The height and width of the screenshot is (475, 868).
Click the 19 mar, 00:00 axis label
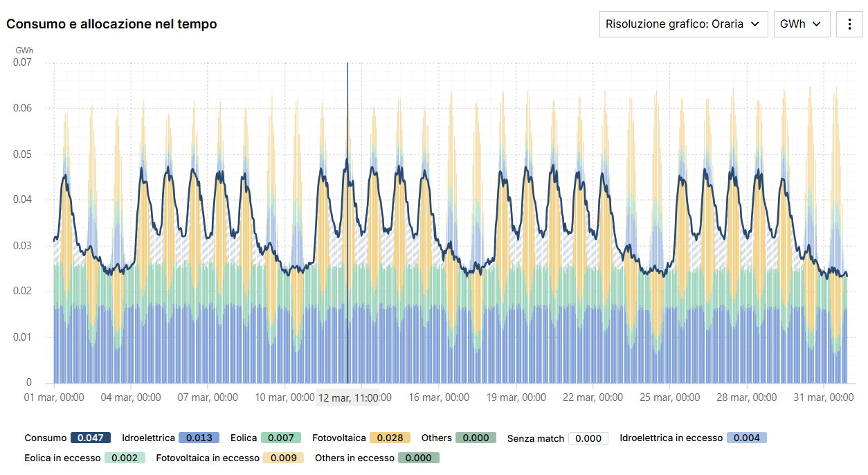[516, 397]
